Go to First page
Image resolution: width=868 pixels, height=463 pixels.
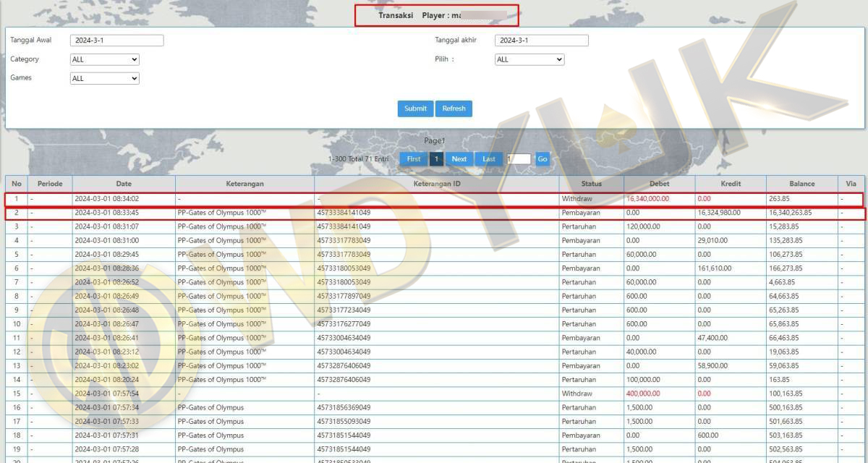[x=414, y=159]
